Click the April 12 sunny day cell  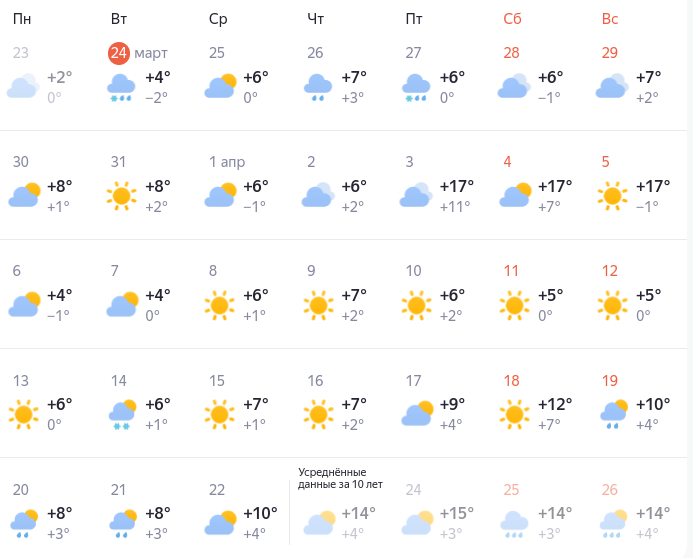635,294
